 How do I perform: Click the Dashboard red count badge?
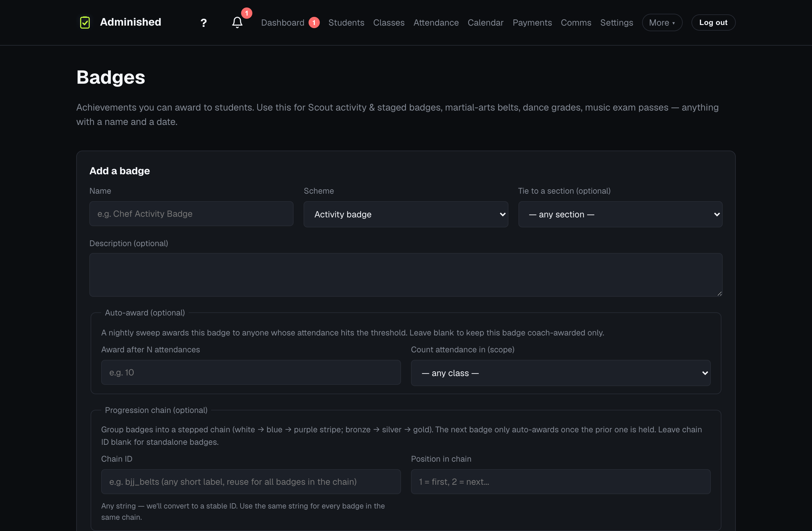coord(314,22)
